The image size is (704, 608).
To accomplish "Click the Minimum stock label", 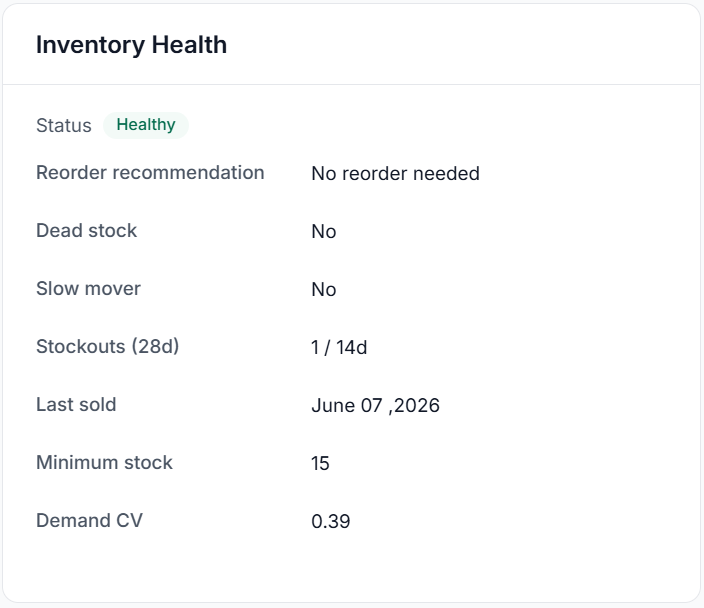I will pos(104,463).
